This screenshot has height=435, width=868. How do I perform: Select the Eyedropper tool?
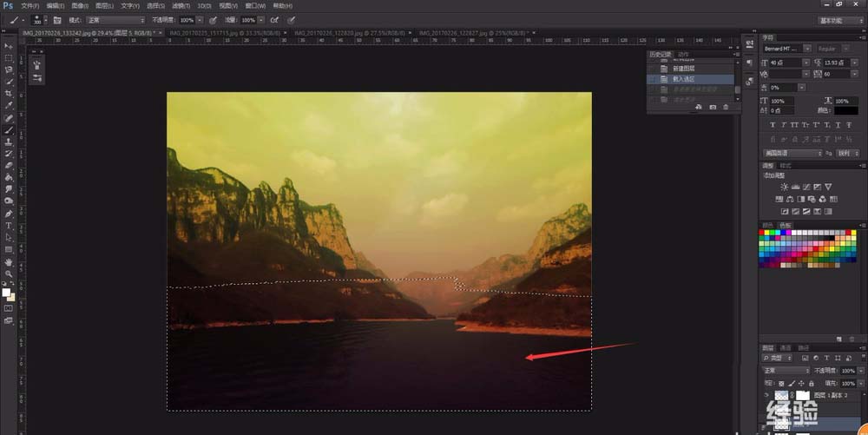[x=9, y=106]
